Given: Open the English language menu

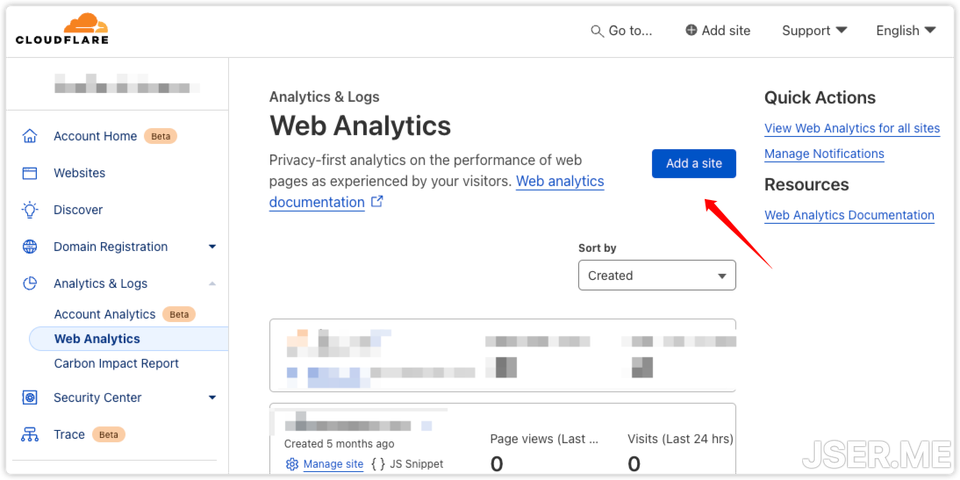Looking at the screenshot, I should 905,31.
